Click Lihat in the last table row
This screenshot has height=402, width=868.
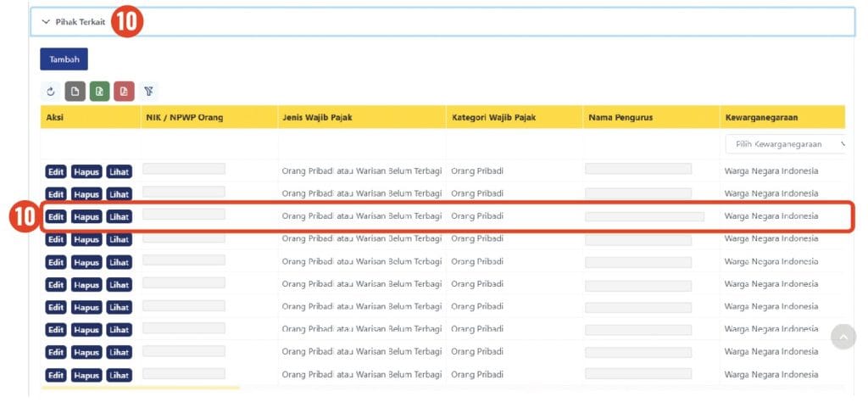click(119, 376)
